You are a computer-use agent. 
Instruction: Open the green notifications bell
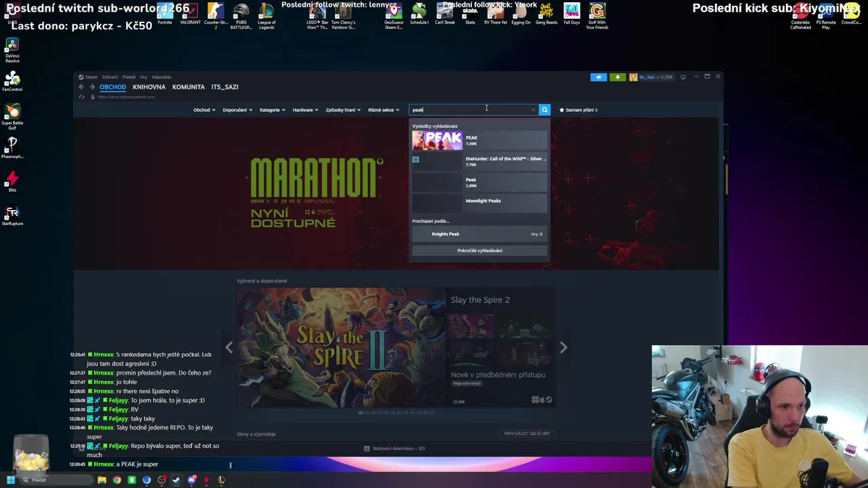[x=617, y=77]
